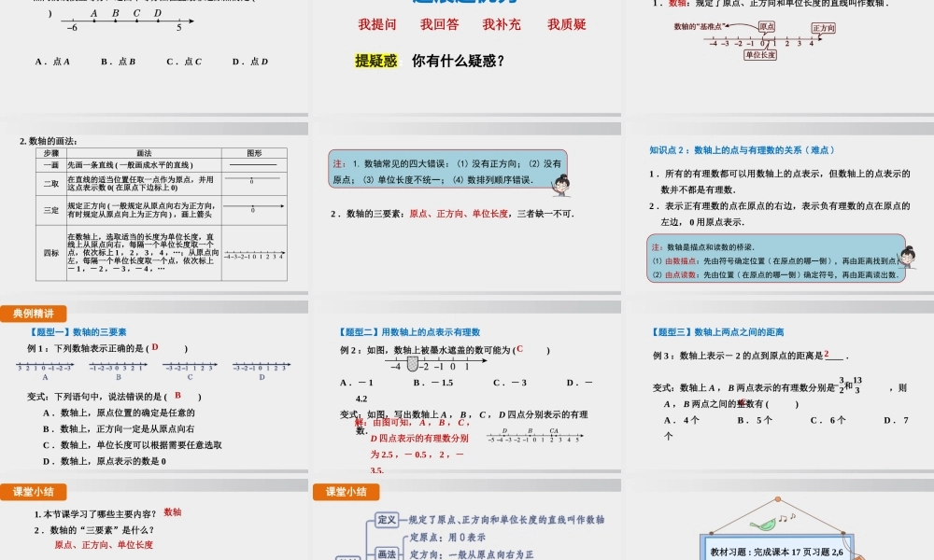This screenshot has width=934, height=560.
Task: Click the red answer 数轴 after question 1
Action: [172, 511]
